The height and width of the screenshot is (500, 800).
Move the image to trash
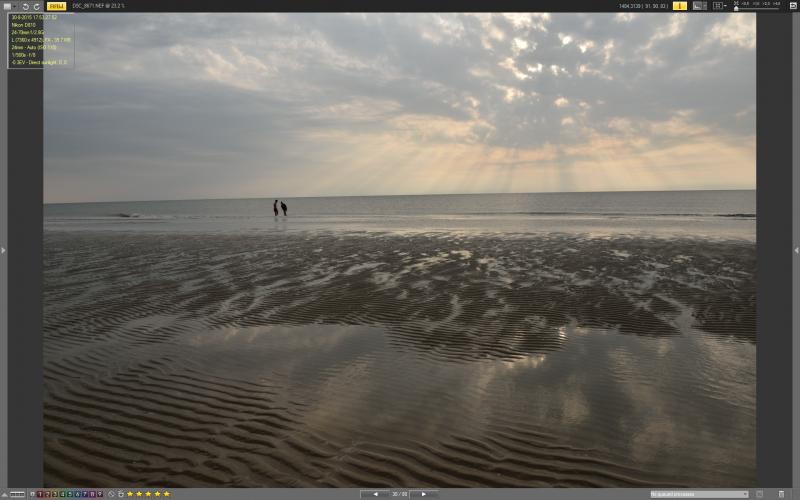coord(781,494)
